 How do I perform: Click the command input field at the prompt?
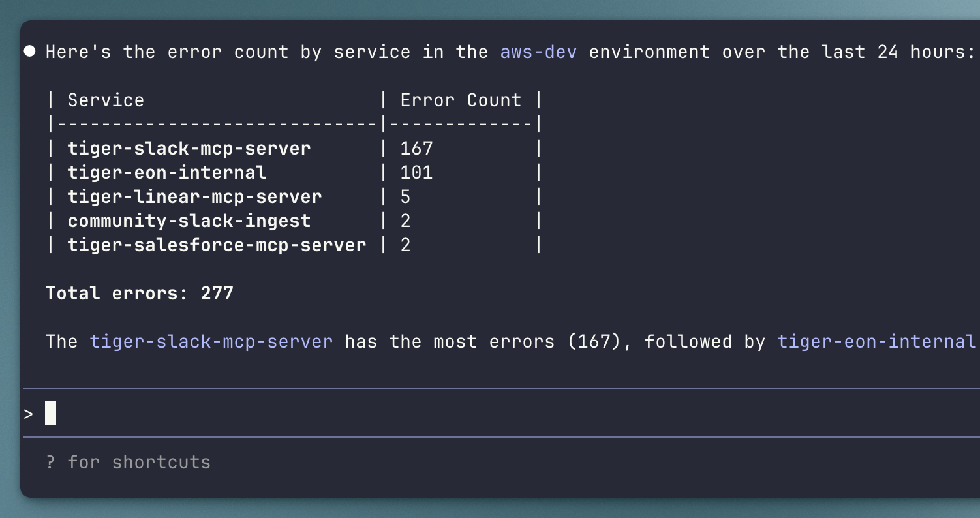196,413
